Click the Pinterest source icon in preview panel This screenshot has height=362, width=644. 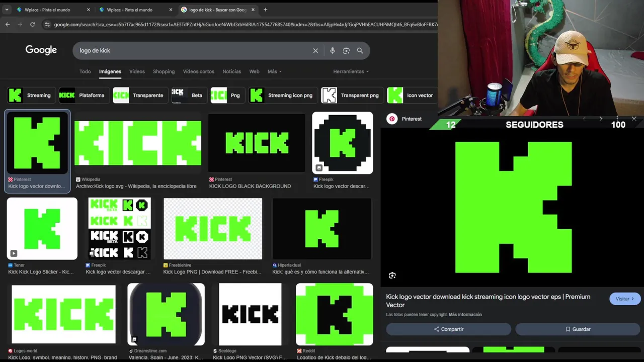[x=392, y=119]
